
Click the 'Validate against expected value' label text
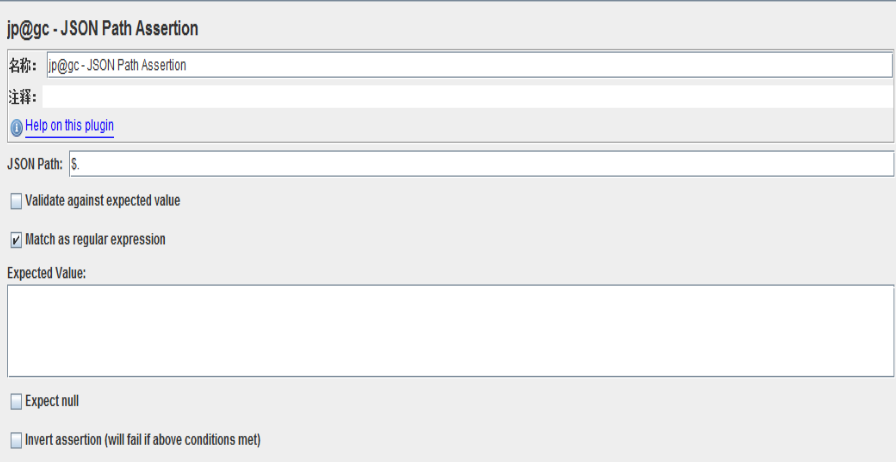click(x=103, y=201)
